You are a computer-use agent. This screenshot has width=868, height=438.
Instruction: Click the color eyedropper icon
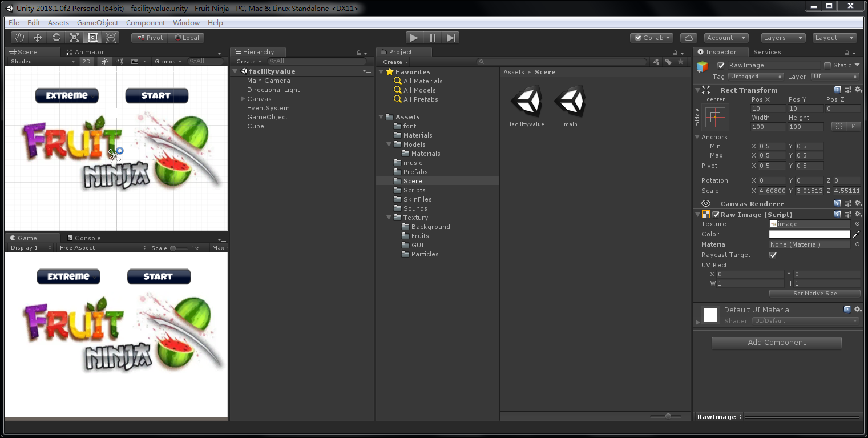857,234
